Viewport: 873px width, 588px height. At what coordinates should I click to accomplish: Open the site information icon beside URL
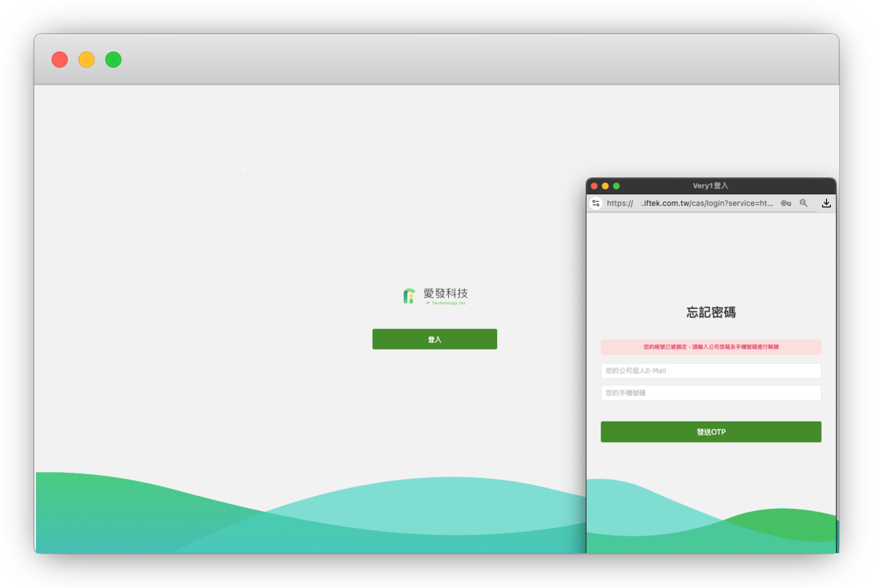[596, 204]
